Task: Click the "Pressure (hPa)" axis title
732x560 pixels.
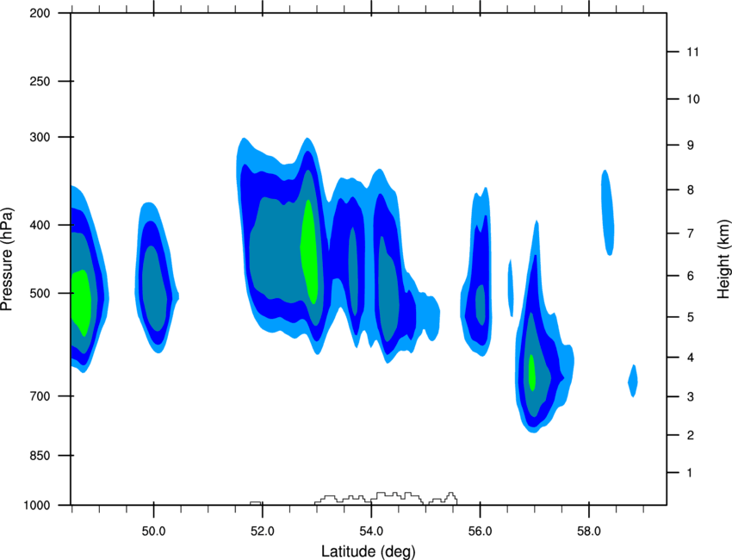Action: [x=7, y=259]
